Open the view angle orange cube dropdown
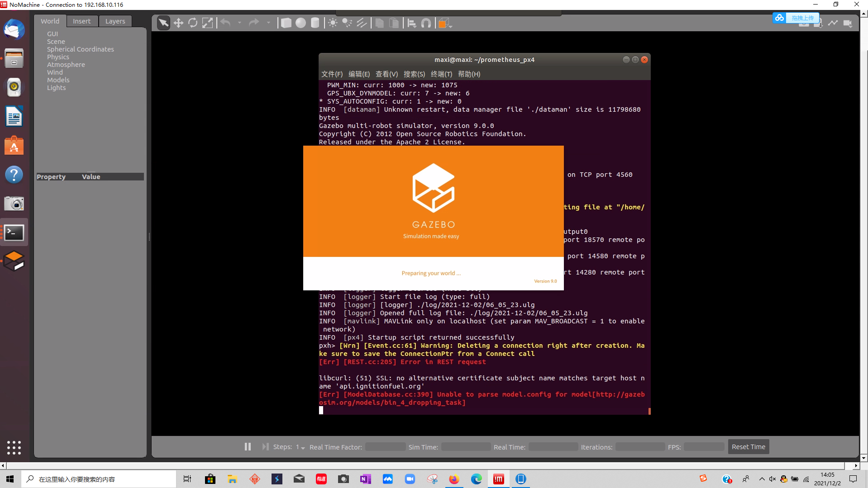Screen dimensions: 868x488 tap(445, 23)
